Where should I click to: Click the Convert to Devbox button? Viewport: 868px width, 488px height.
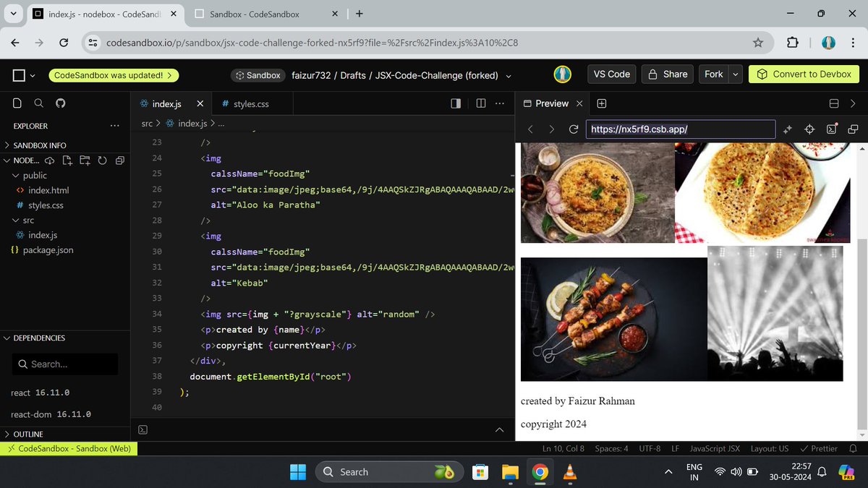click(804, 74)
